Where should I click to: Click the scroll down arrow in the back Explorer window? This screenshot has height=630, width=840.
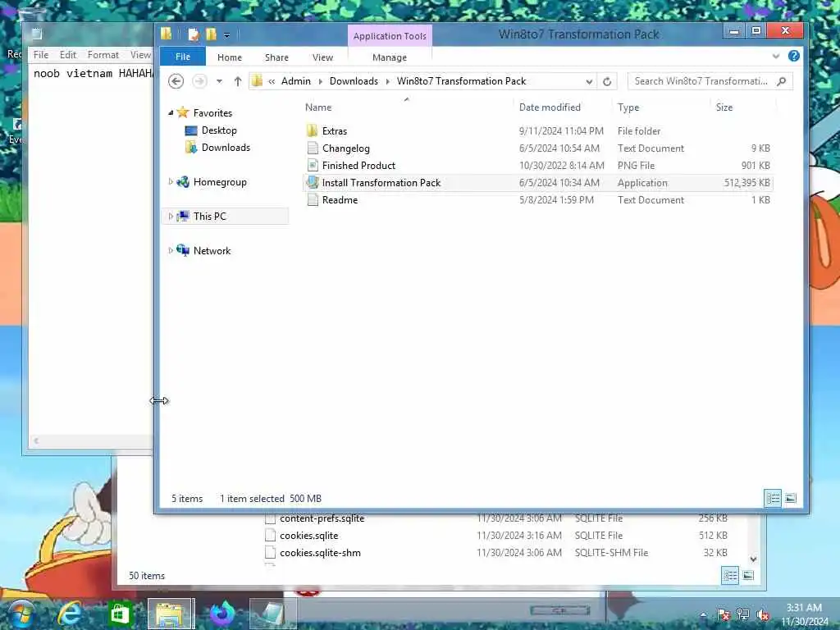pos(753,559)
